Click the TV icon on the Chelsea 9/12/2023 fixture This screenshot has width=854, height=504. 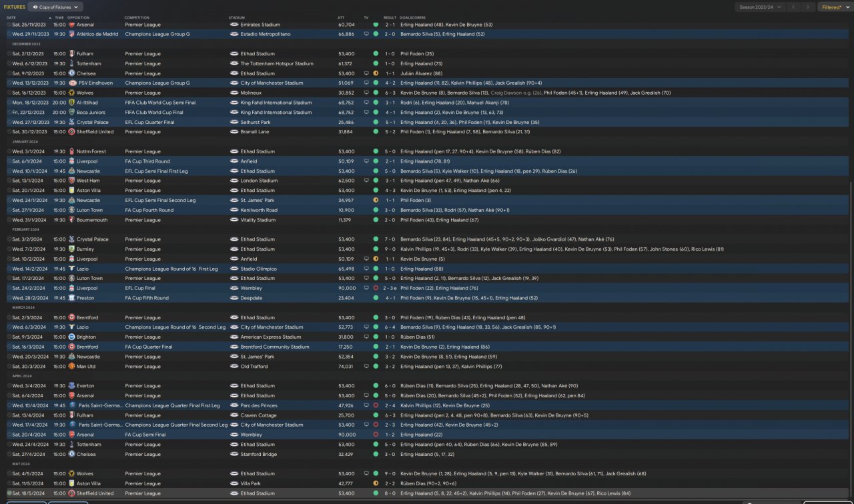(366, 73)
